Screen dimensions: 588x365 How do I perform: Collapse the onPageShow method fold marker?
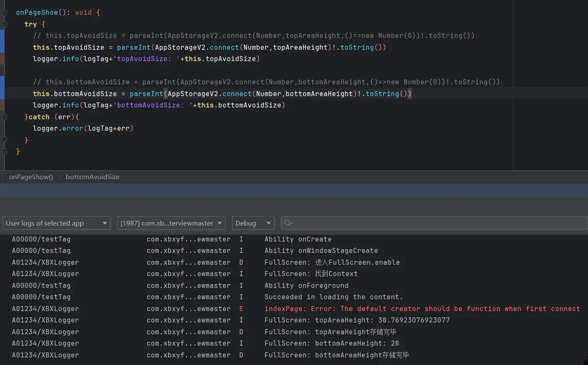pos(5,13)
